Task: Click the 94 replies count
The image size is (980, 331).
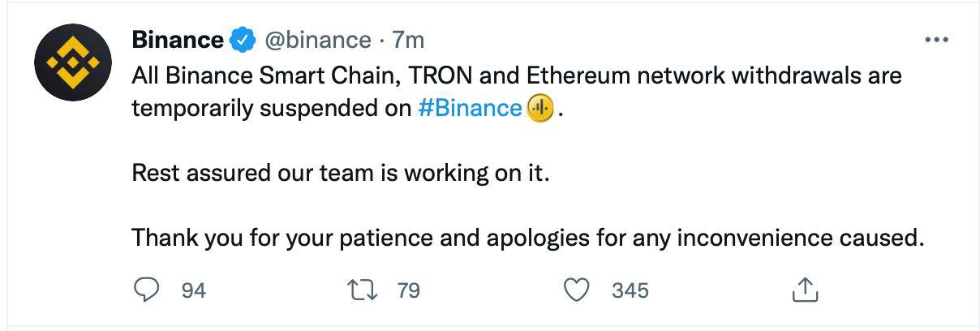Action: 193,290
